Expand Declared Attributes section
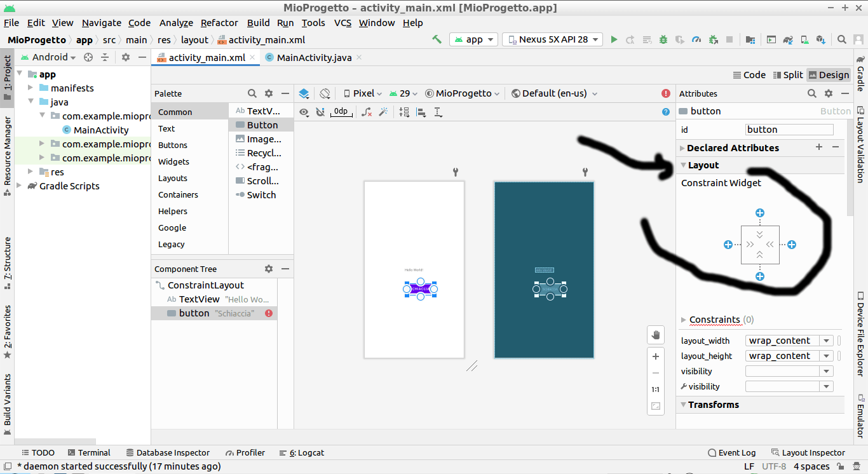Screen dimensions: 868x474 tap(682, 148)
